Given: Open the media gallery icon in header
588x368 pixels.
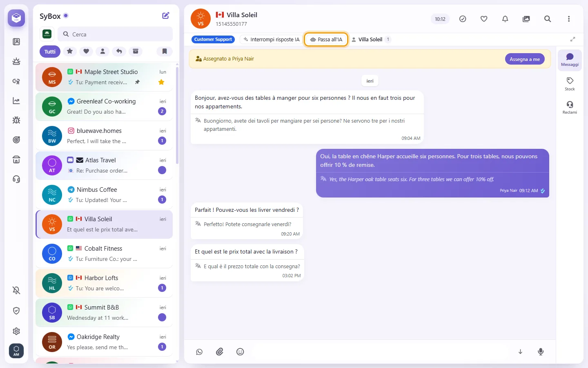Looking at the screenshot, I should tap(526, 19).
